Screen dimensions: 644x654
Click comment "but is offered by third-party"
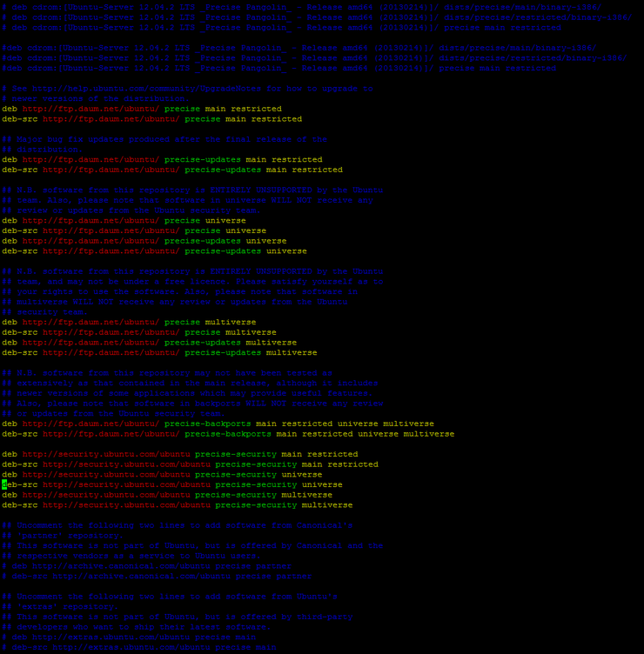click(x=178, y=617)
